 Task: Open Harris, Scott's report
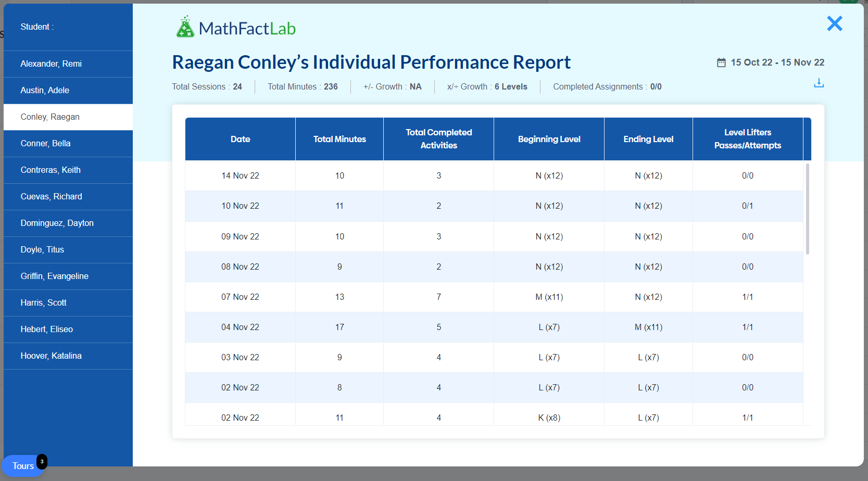(68, 303)
